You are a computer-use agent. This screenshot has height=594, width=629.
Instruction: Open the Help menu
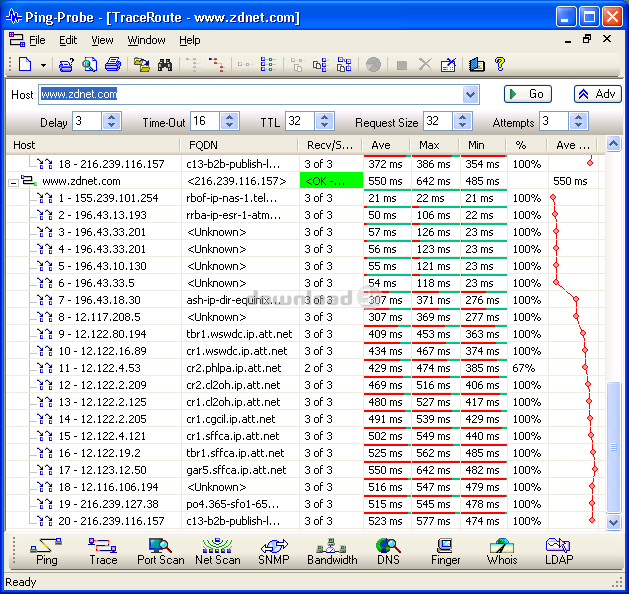(189, 40)
